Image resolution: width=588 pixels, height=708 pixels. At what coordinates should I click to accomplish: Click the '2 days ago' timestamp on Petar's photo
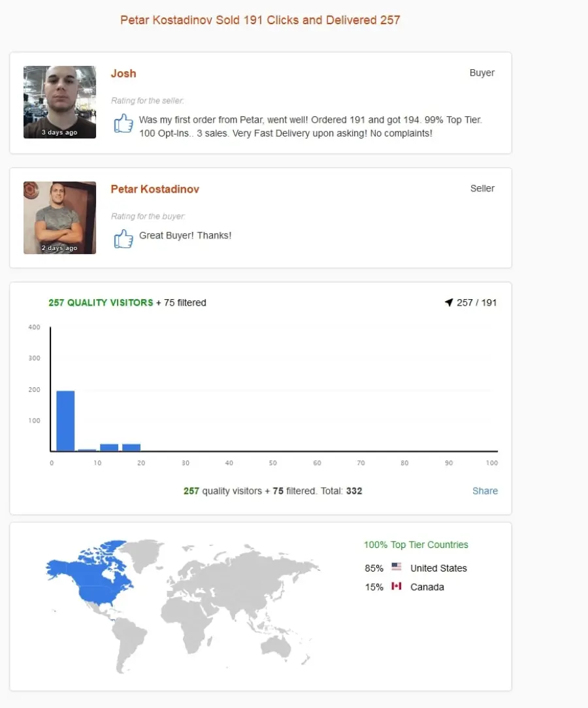point(59,248)
